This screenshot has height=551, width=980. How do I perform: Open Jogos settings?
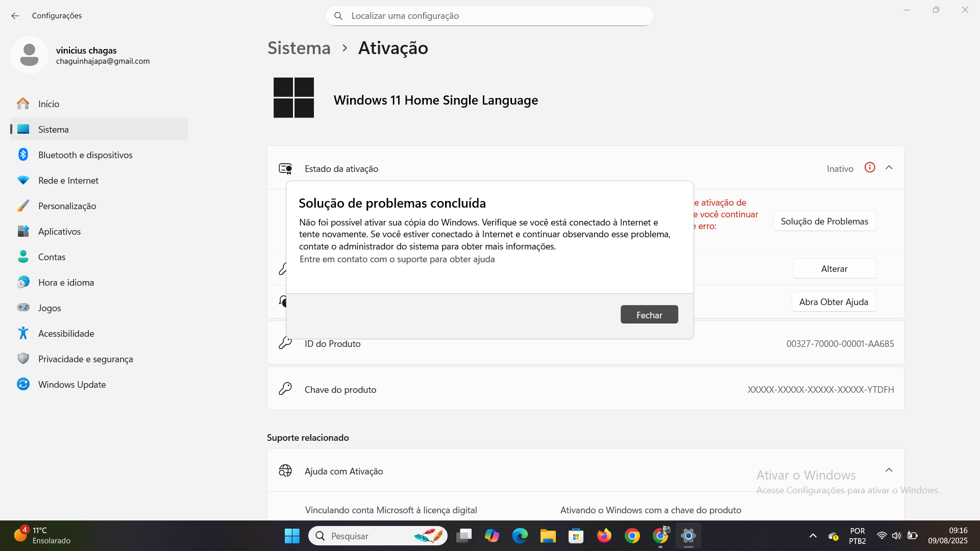(99, 308)
